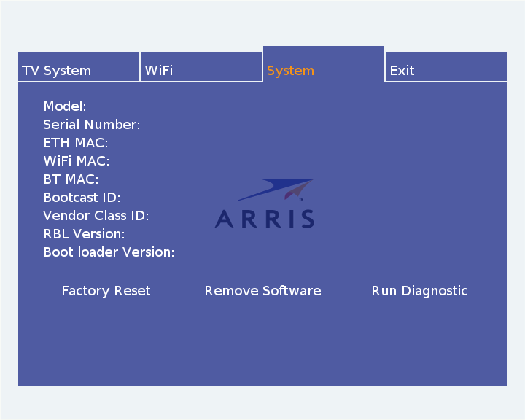Select the Serial Number label
525x420 pixels.
click(x=91, y=125)
